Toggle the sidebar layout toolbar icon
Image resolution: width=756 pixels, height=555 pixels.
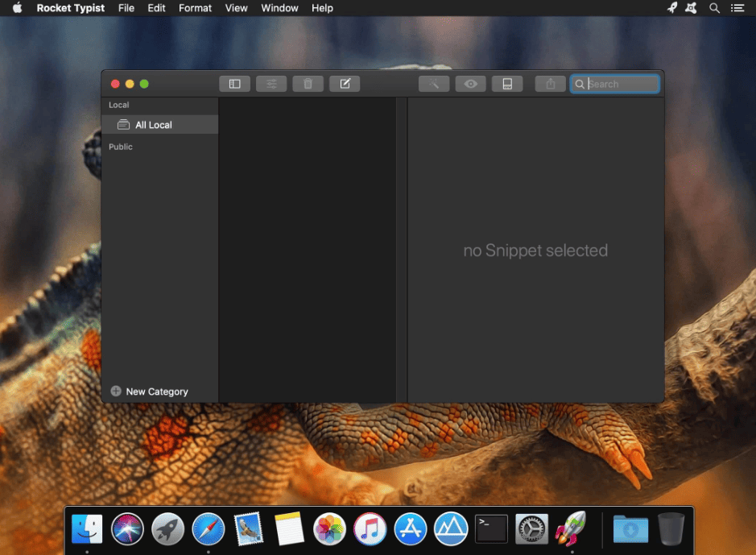[234, 84]
